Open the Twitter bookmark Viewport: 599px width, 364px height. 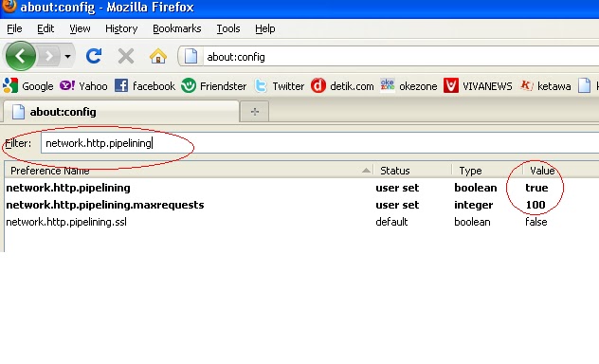[x=280, y=86]
